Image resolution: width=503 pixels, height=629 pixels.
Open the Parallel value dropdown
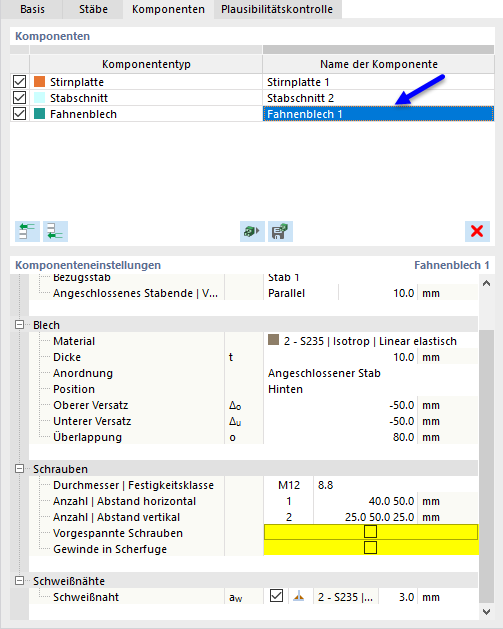(x=301, y=293)
